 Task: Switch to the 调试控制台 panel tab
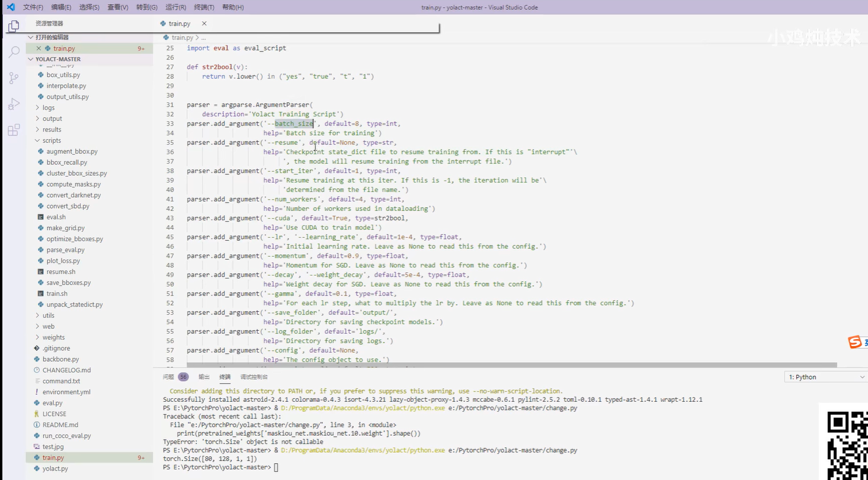click(x=254, y=377)
